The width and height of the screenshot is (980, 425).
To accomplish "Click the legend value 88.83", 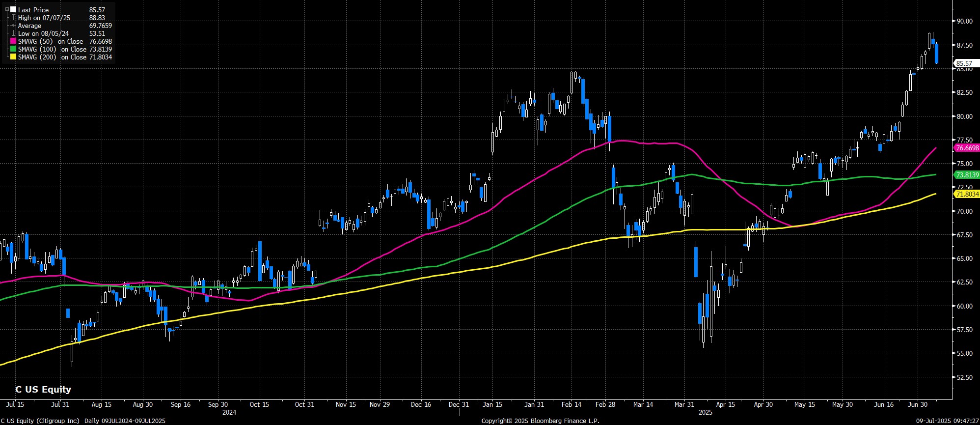I will [97, 18].
